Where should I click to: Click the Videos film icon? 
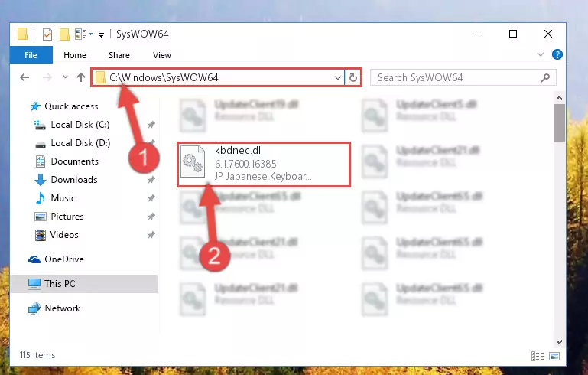[41, 236]
